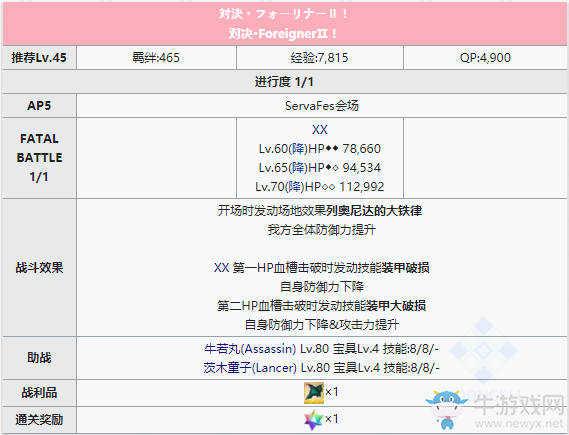Click the 通关奖励 row label
The image size is (569, 435).
coord(39,420)
